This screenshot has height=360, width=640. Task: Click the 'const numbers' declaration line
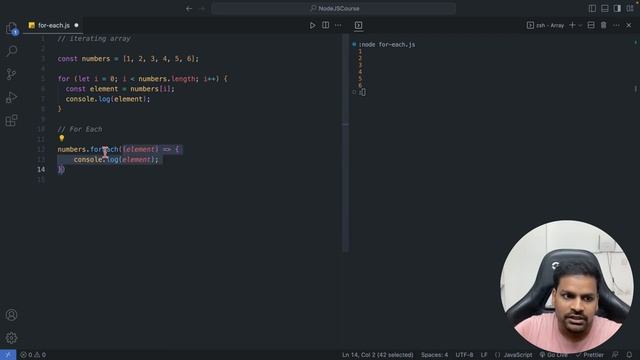tap(128, 59)
